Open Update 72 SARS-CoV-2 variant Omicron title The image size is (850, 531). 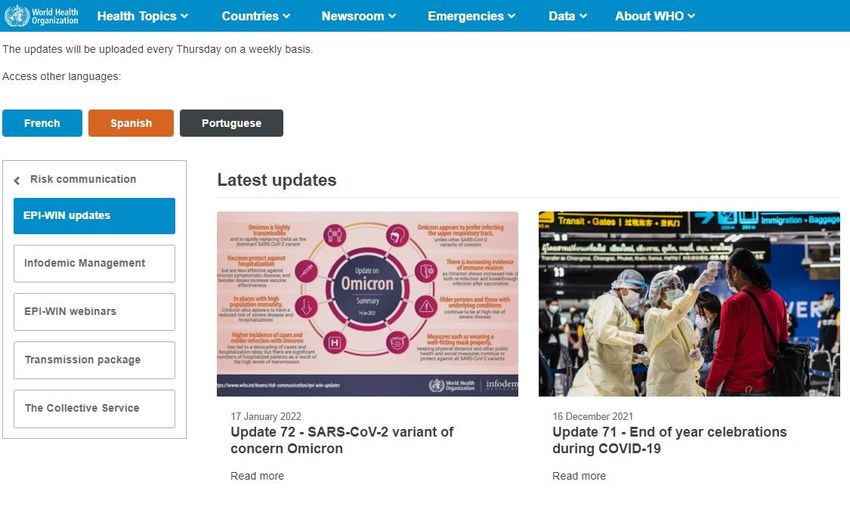[342, 440]
